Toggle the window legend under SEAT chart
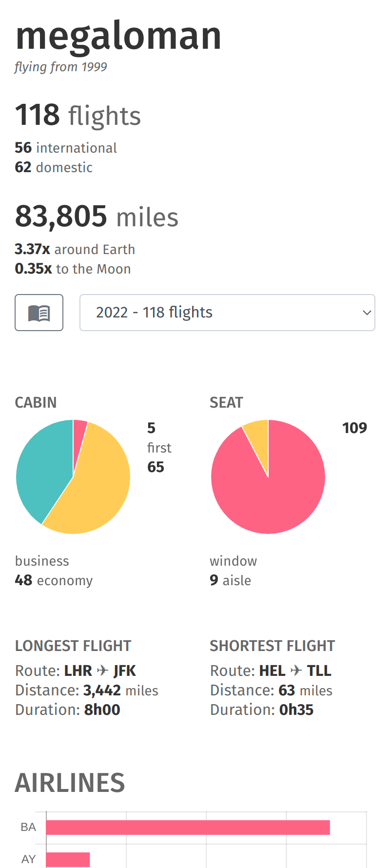390x868 pixels. (234, 561)
